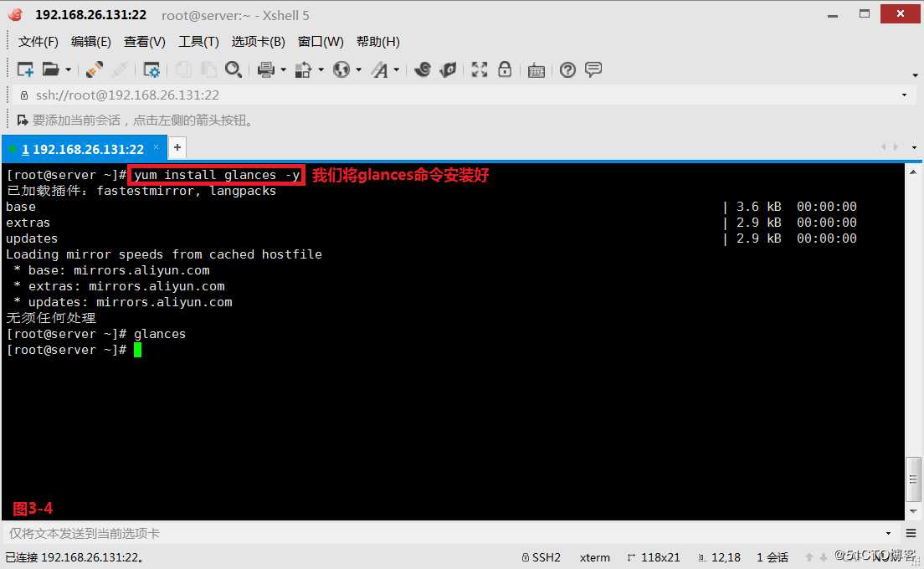Click 'Loading mirror speeds from cached hostfile' line
The image size is (924, 569).
click(164, 254)
